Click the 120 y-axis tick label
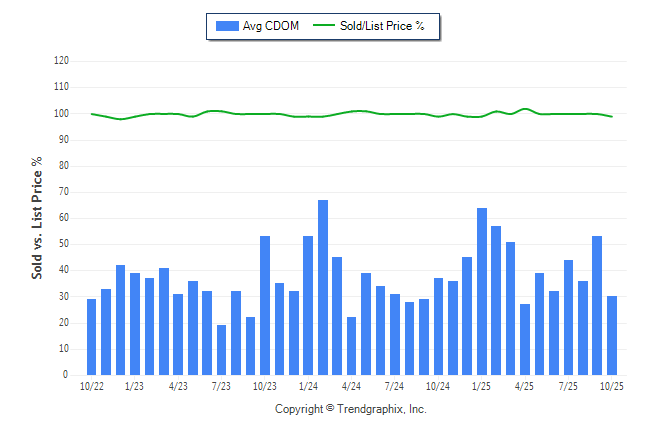The height and width of the screenshot is (434, 646). click(61, 61)
